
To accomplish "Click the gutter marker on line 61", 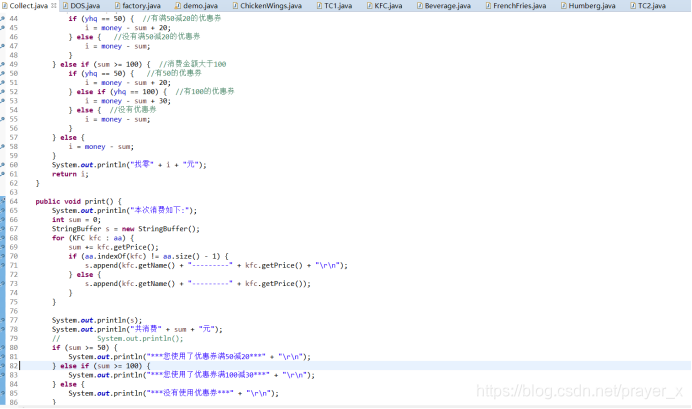I will coord(3,174).
